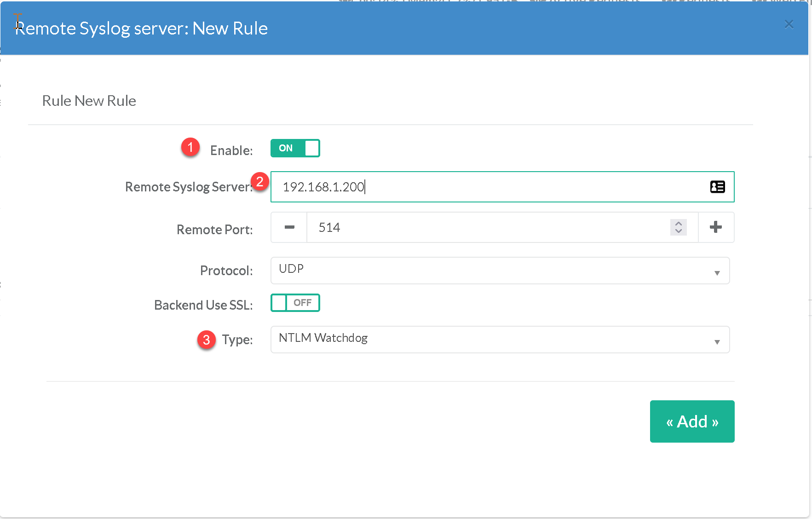Screen dimensions: 812x519
Task: Focus the Remote Syslog Server address field
Action: click(x=488, y=187)
